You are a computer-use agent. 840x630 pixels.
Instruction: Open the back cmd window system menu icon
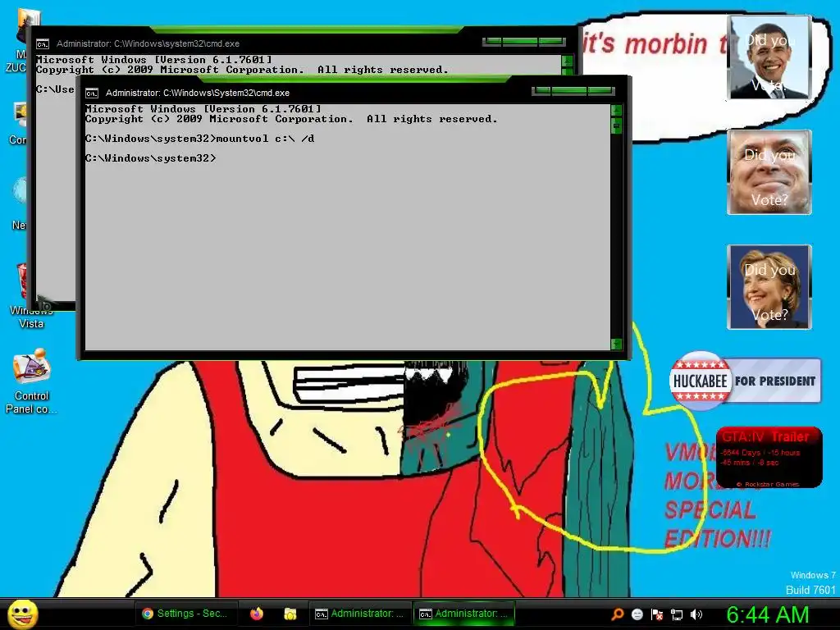tap(43, 44)
